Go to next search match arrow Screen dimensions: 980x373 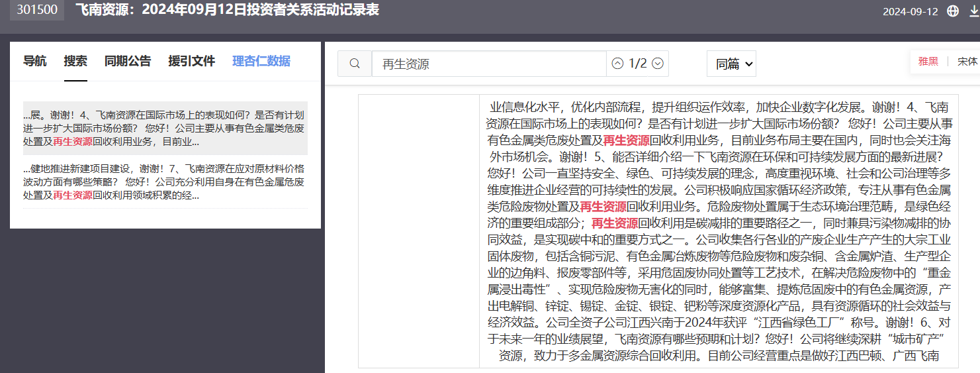click(x=658, y=64)
